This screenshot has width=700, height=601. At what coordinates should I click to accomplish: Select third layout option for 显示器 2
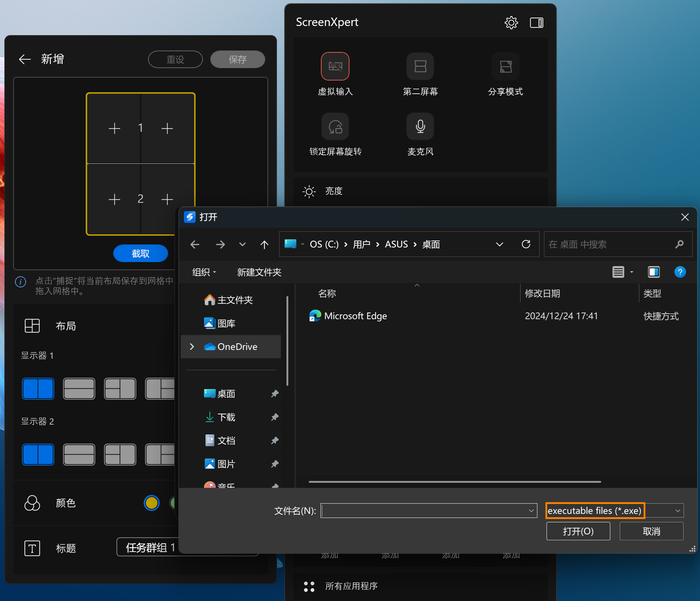point(120,454)
